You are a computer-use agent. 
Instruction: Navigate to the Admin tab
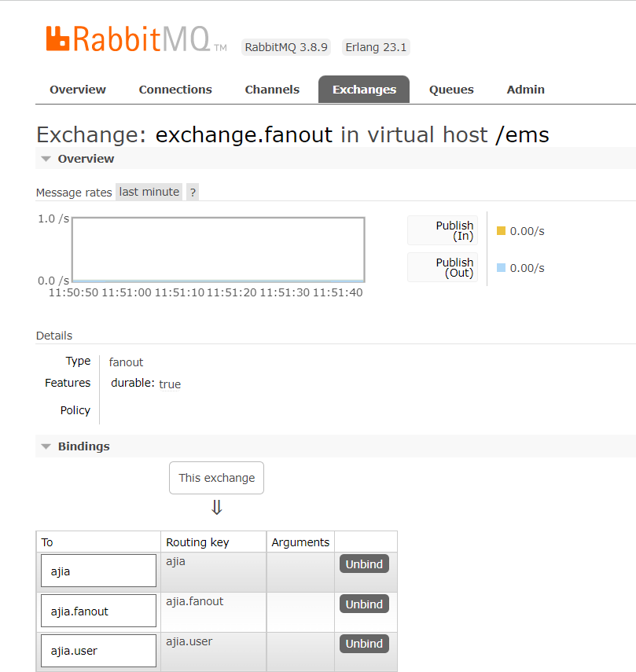526,90
